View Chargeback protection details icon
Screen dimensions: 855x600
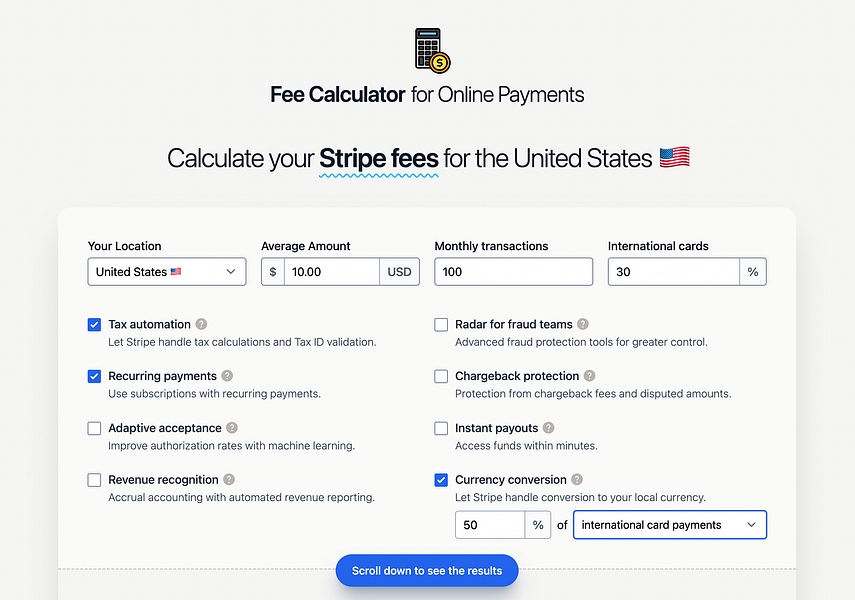pos(589,376)
